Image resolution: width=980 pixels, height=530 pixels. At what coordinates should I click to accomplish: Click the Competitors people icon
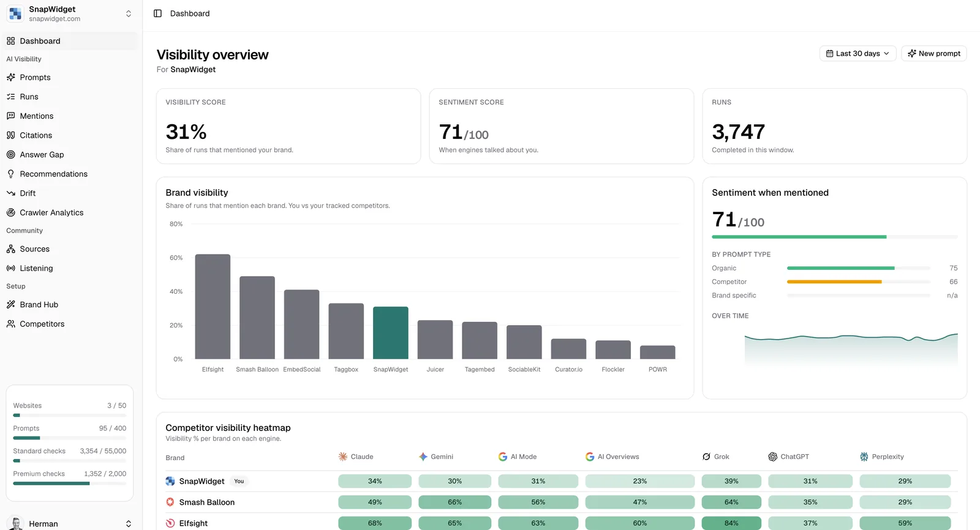pos(10,324)
